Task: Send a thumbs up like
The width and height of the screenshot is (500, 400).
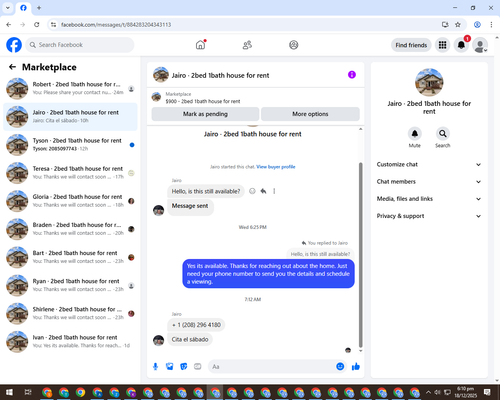Action: click(x=356, y=367)
